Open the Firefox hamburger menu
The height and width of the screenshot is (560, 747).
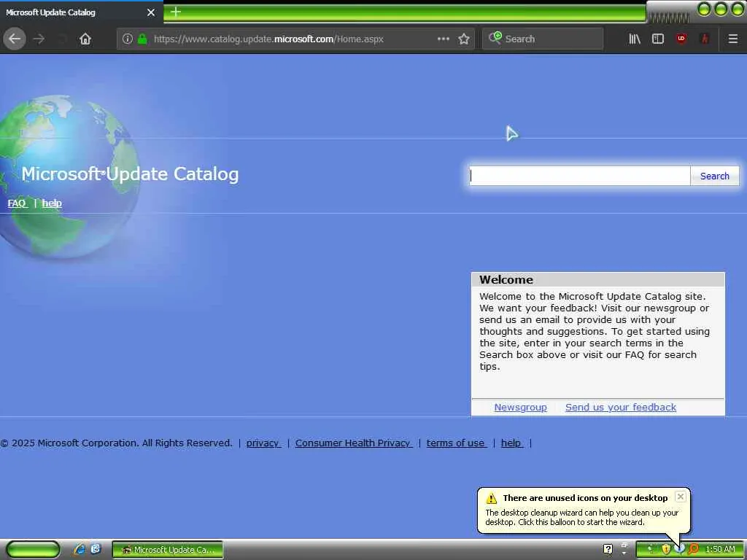tap(732, 39)
